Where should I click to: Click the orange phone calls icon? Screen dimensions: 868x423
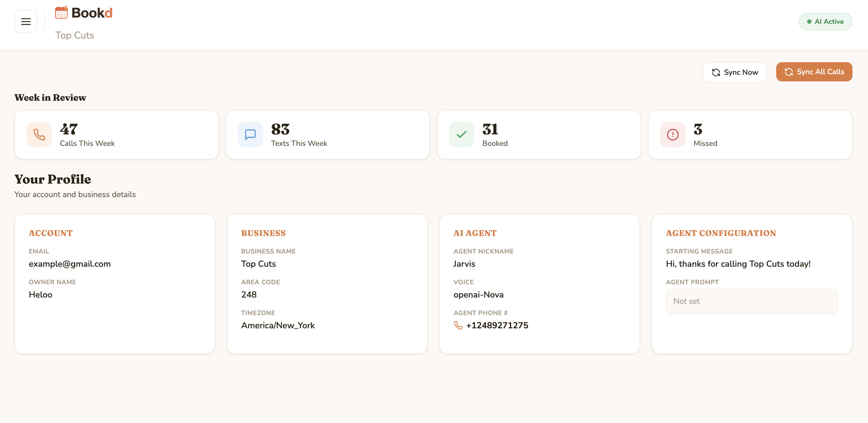39,135
